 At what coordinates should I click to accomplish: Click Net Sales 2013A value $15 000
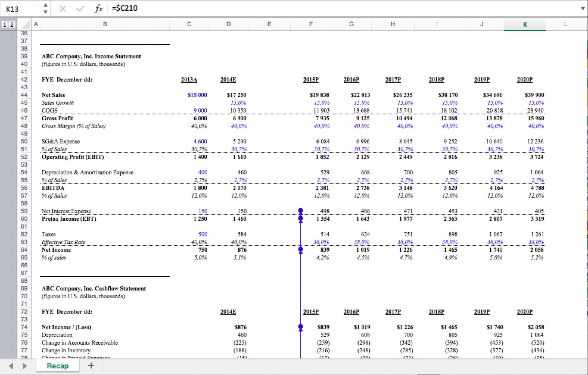point(197,95)
